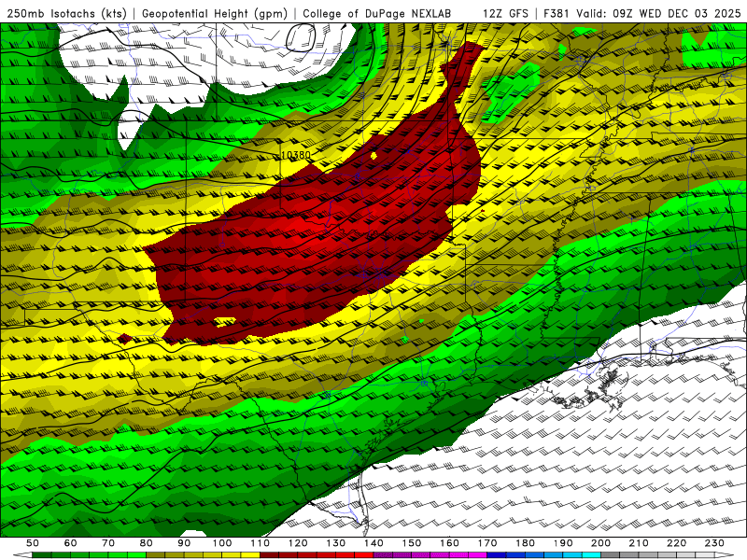This screenshot has height=560, width=747.
Task: Click the '50' value on the isotach scale
Action: click(33, 543)
